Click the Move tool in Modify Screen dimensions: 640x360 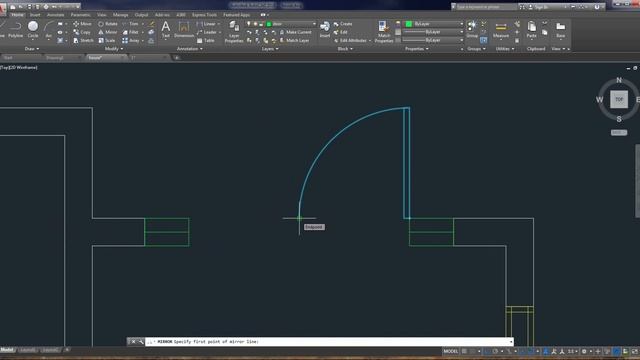coord(82,24)
